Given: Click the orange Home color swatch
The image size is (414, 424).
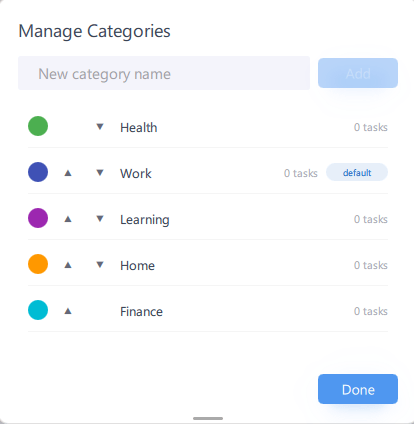Looking at the screenshot, I should tap(38, 264).
